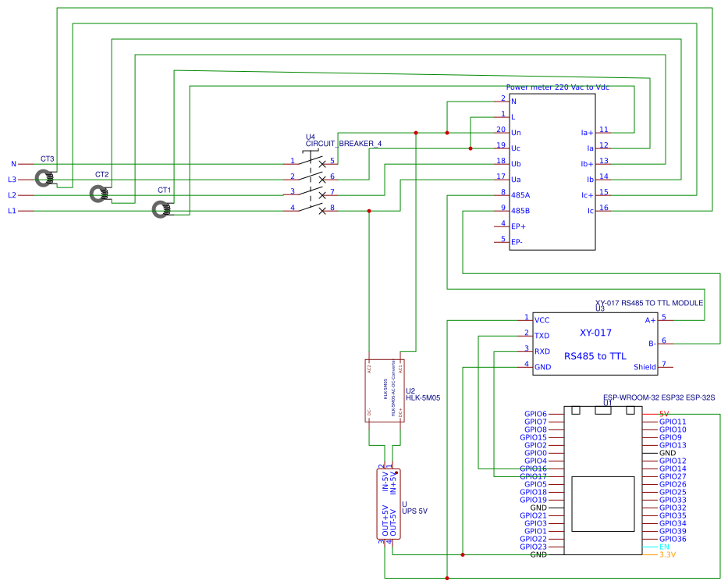Select the TXD pin of XY-017

pos(542,336)
